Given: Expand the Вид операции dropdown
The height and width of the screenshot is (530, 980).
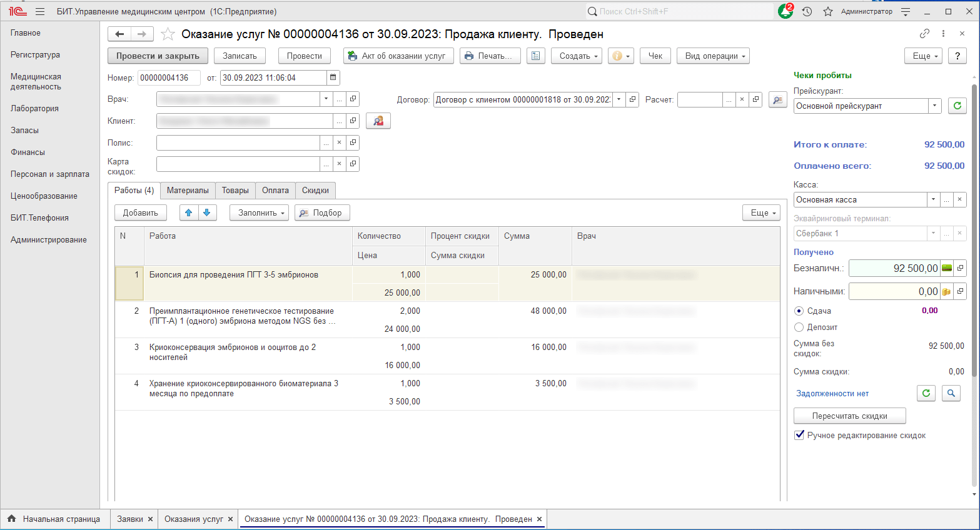Looking at the screenshot, I should [x=714, y=56].
